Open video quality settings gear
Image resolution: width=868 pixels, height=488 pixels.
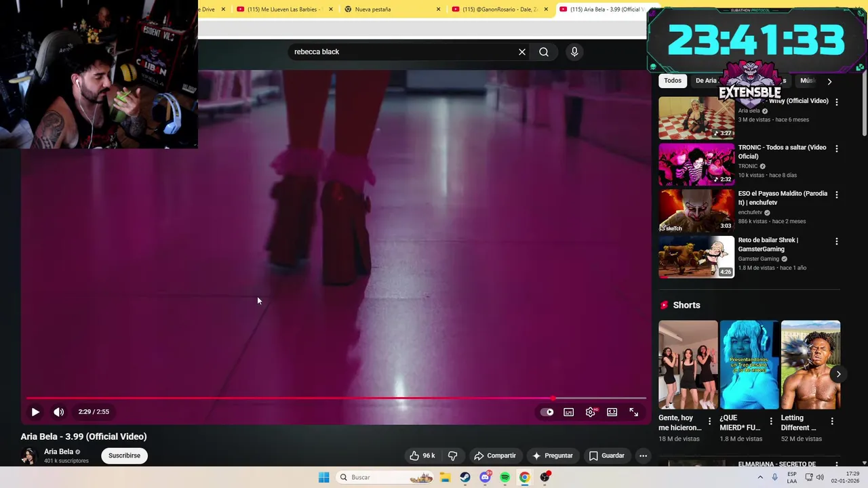[591, 412]
